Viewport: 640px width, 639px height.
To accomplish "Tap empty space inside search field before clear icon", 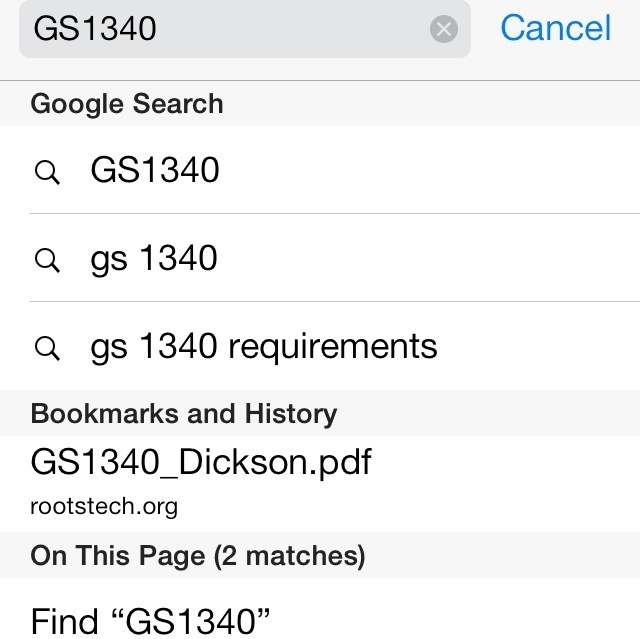I will [x=292, y=29].
